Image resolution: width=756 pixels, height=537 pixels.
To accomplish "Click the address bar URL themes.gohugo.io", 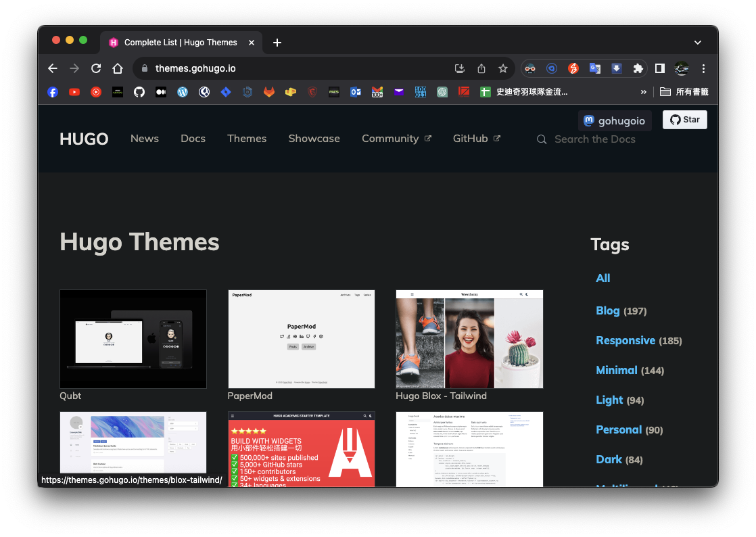I will pos(195,68).
